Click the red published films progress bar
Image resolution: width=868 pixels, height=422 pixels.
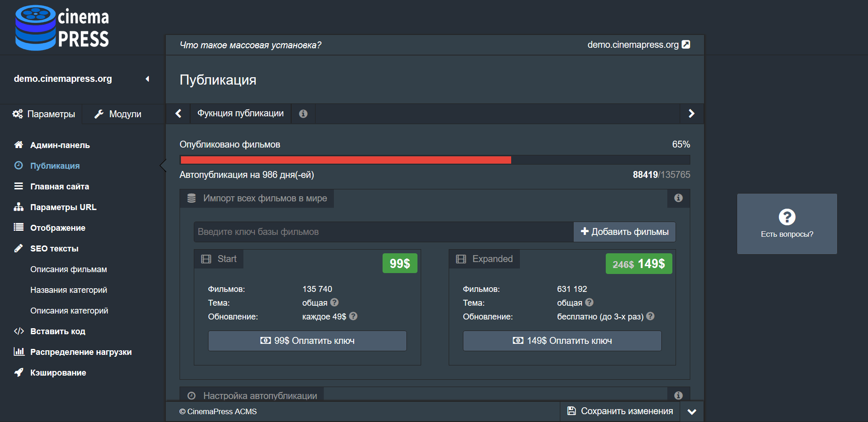click(345, 160)
